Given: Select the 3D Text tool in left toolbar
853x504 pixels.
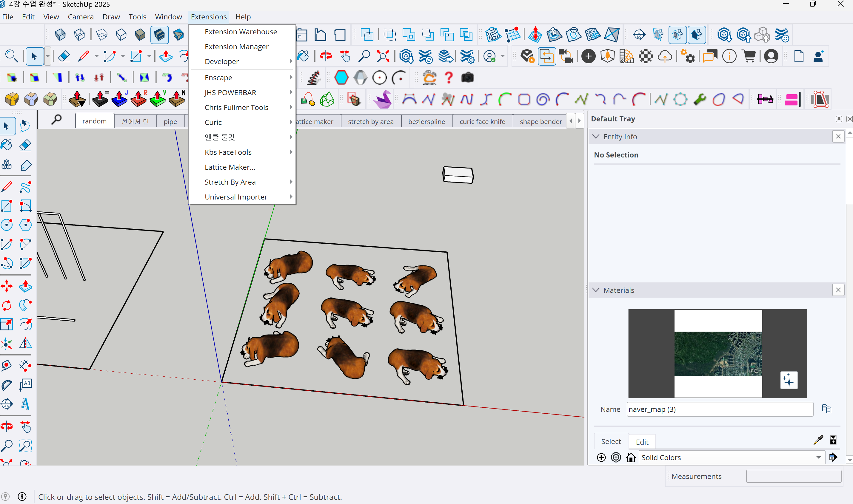Looking at the screenshot, I should click(25, 404).
